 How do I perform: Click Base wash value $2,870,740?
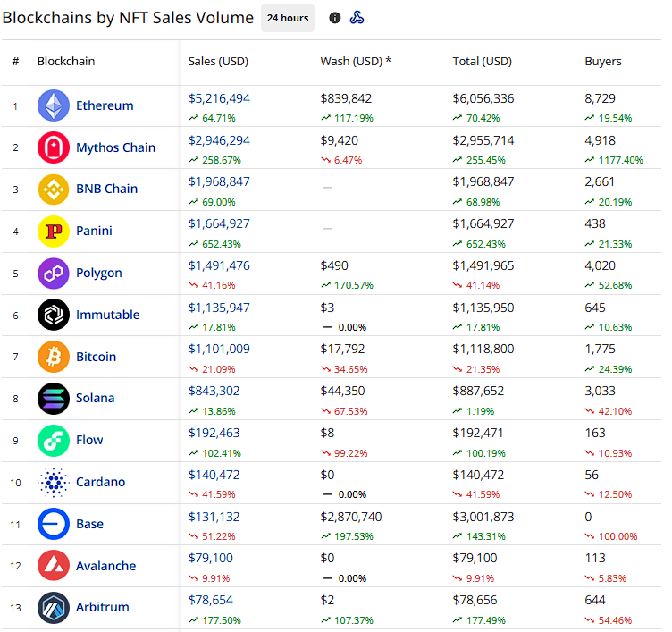[x=351, y=517]
